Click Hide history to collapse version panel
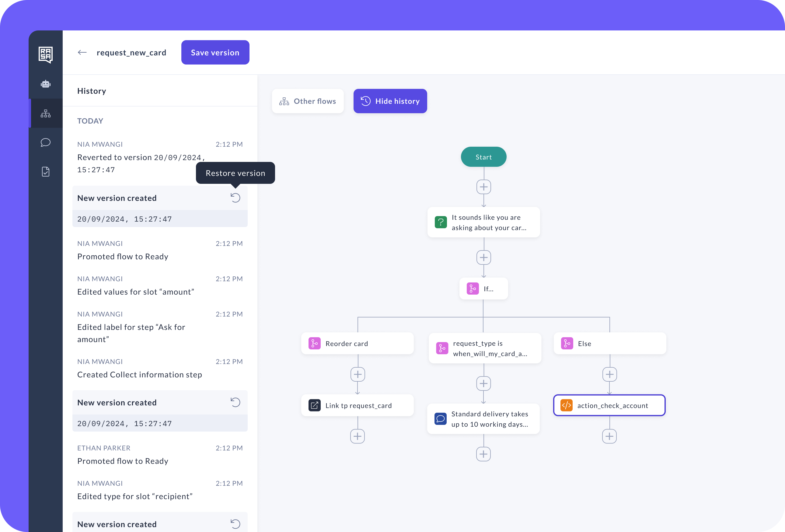Viewport: 785px width, 532px height. 390,101
